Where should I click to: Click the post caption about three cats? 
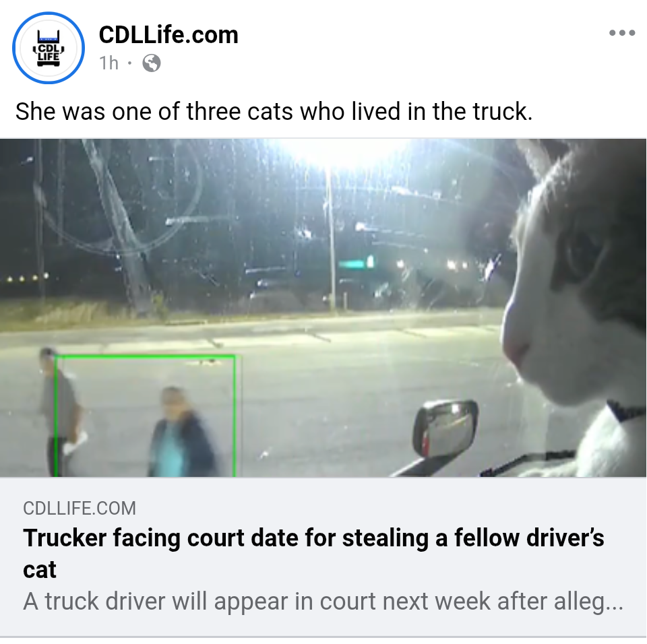click(274, 111)
